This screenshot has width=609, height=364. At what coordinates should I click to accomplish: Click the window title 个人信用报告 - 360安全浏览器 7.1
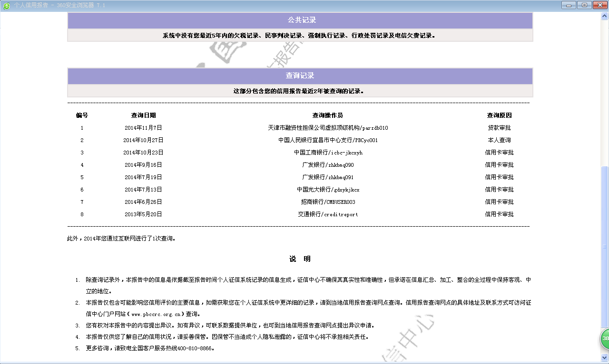(x=59, y=6)
